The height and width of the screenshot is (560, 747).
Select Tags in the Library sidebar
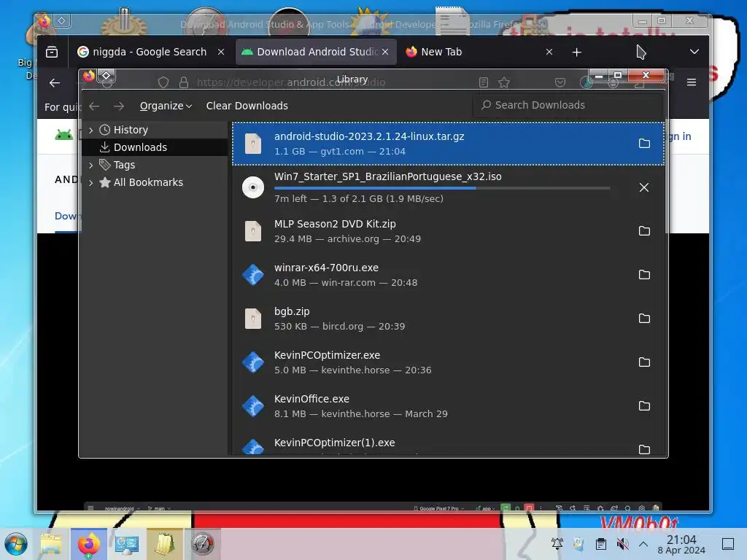[x=155, y=165]
